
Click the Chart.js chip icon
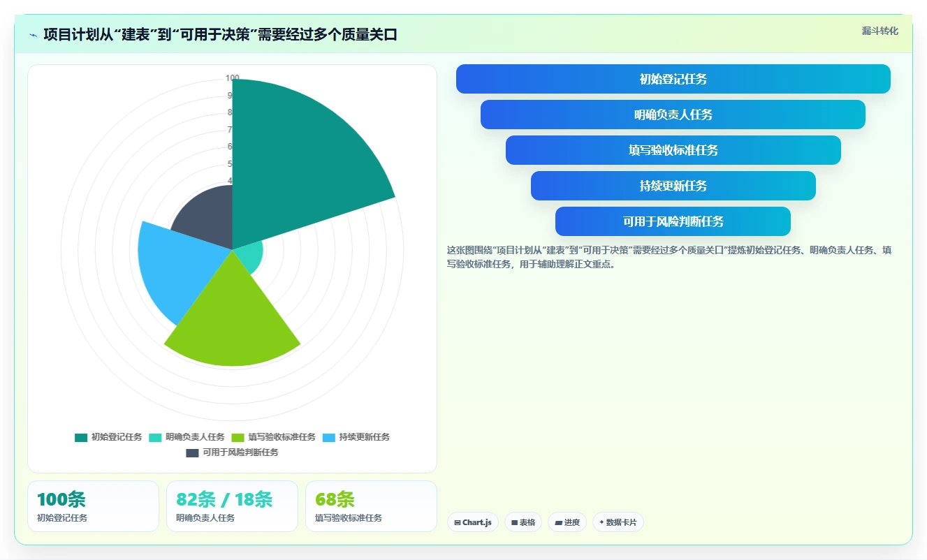pos(458,522)
